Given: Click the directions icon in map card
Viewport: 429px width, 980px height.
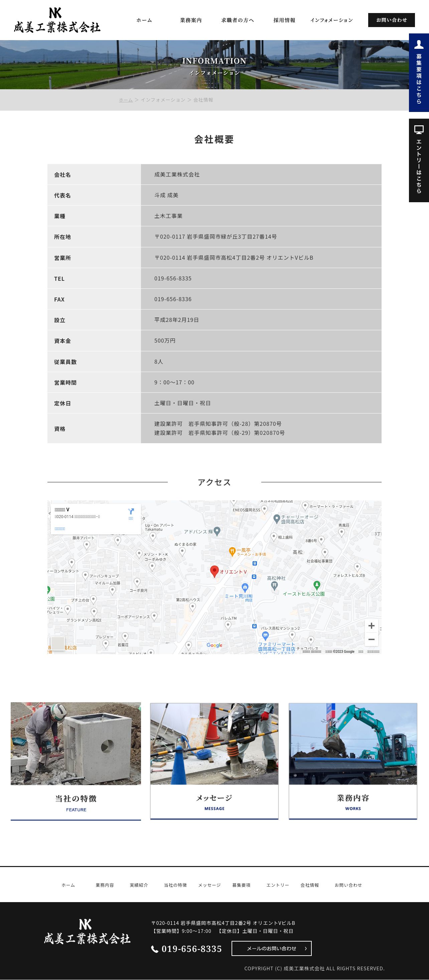Looking at the screenshot, I should pyautogui.click(x=131, y=512).
